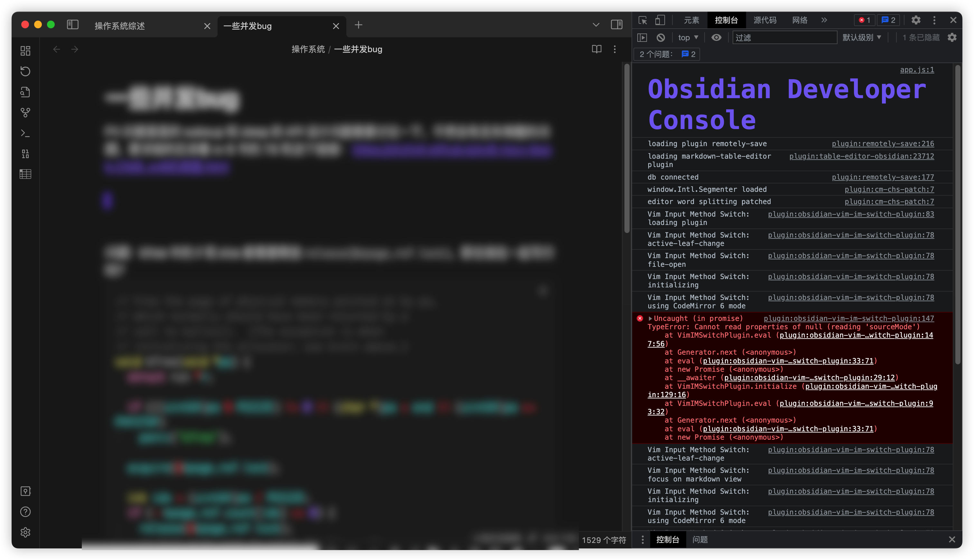
Task: Open Obsidian settings via bottom-left gear
Action: coord(25,532)
